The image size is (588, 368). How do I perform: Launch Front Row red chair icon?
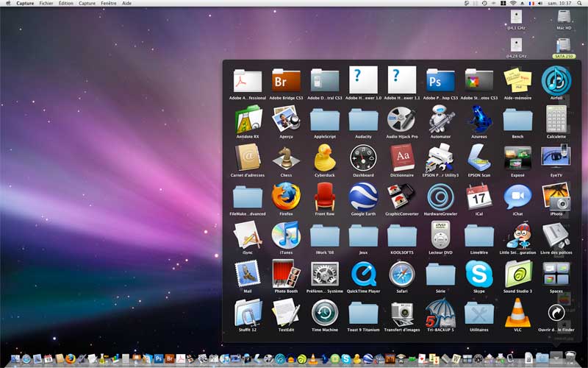[325, 197]
